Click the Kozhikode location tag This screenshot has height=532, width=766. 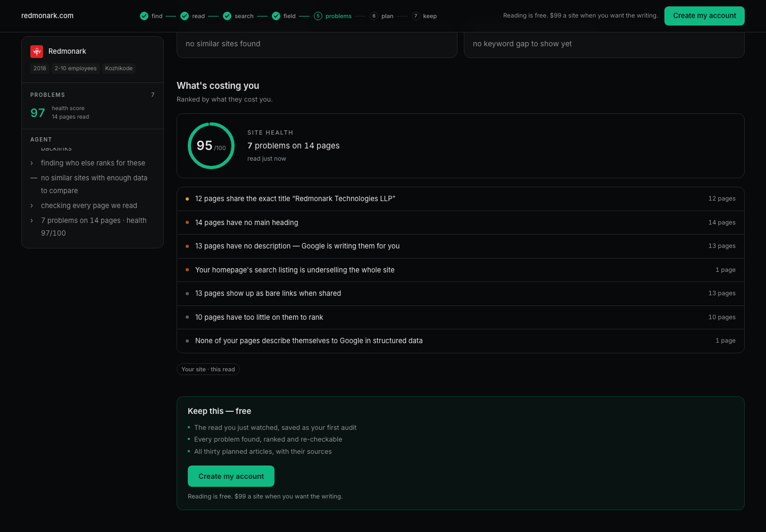119,68
